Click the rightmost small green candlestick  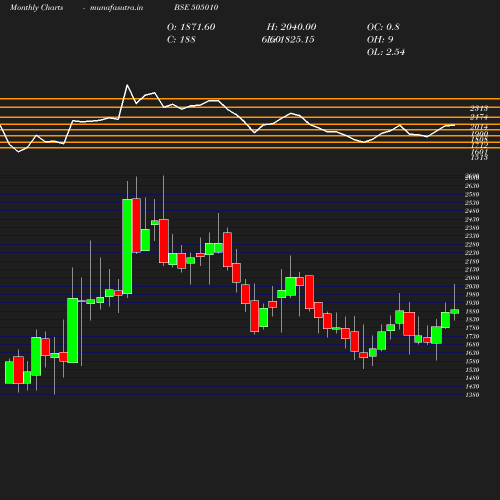(x=455, y=311)
